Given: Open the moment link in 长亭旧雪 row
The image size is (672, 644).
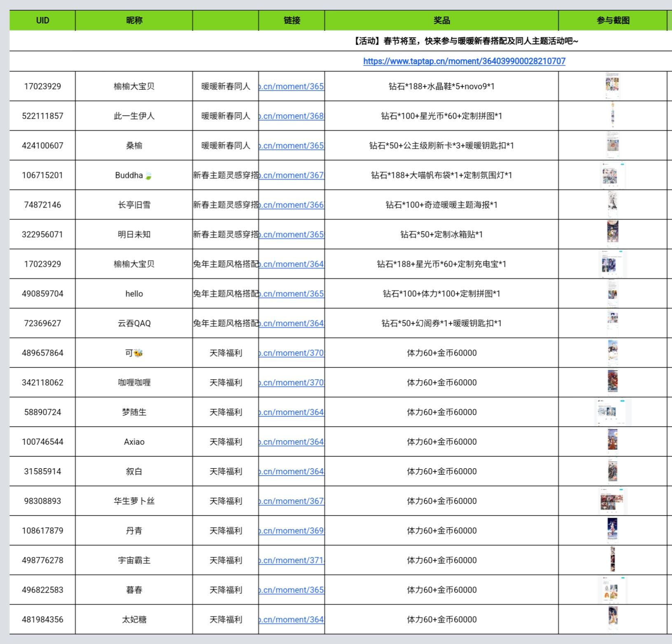Looking at the screenshot, I should tap(292, 205).
